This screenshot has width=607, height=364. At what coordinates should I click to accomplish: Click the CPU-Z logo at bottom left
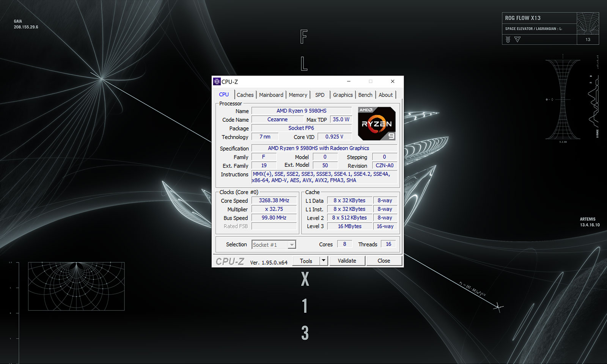[x=230, y=261]
